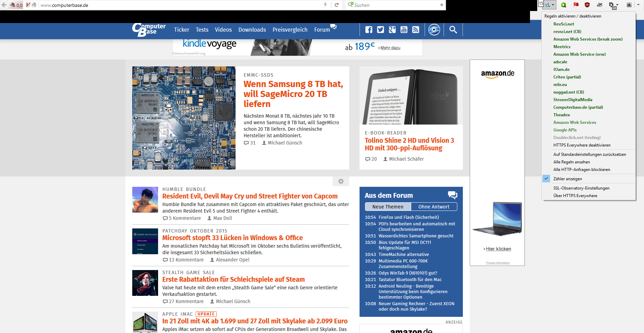The height and width of the screenshot is (333, 644).
Task: Toggle adscale rule
Action: pyautogui.click(x=560, y=62)
